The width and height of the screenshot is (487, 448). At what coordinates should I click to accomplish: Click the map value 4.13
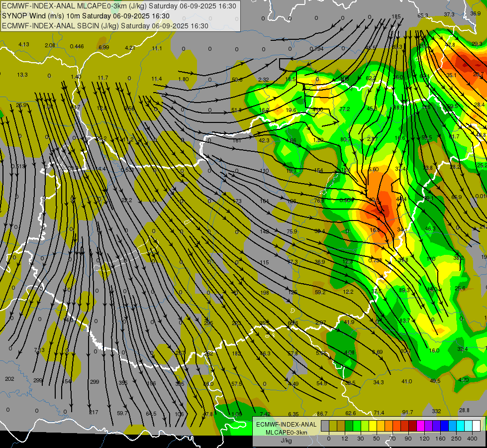23,44
